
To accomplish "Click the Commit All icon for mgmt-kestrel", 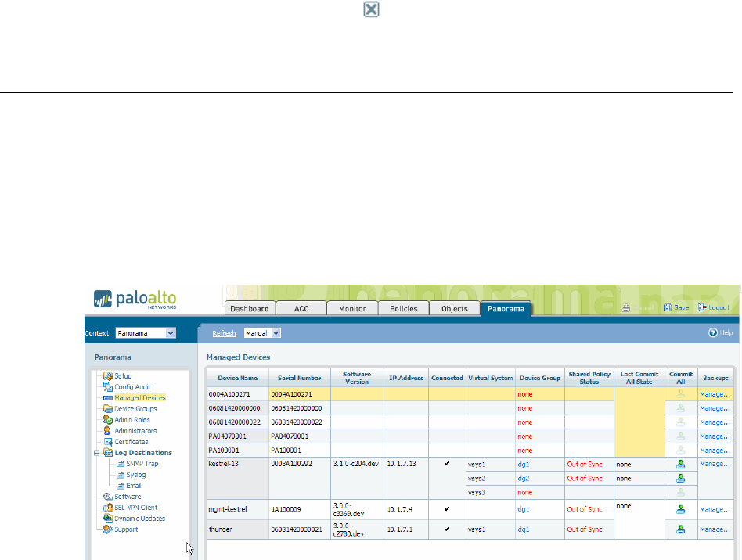I will pos(680,509).
